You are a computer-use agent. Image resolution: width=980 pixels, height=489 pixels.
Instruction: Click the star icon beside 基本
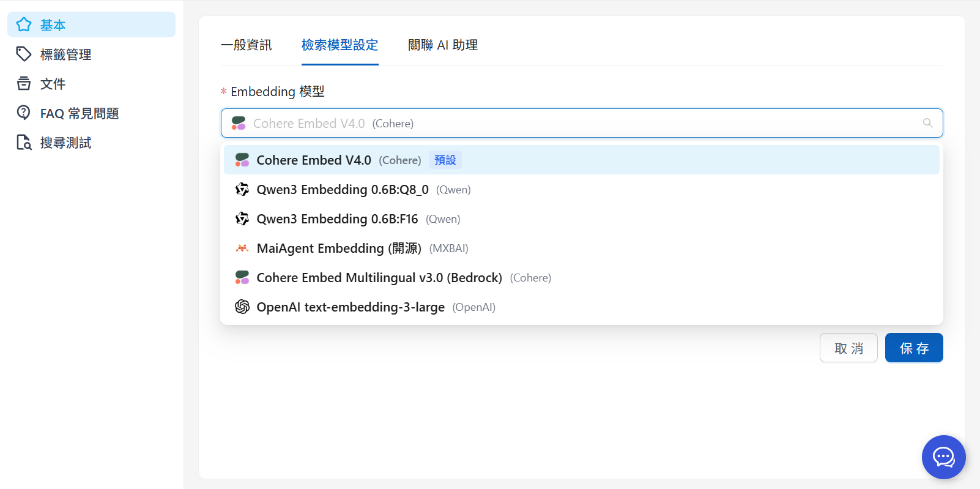coord(24,24)
